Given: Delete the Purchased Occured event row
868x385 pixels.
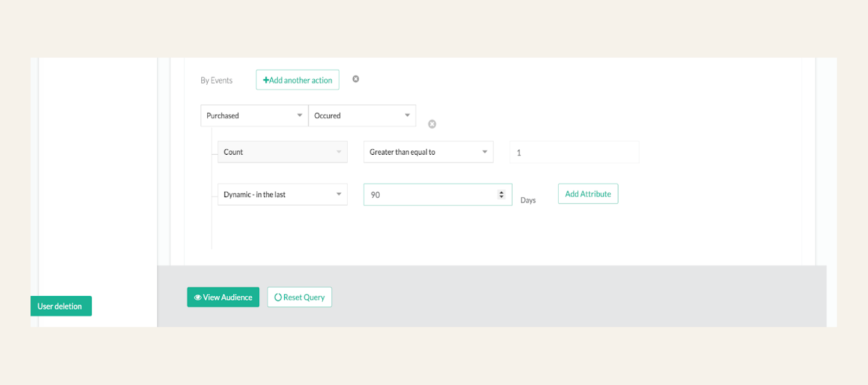Looking at the screenshot, I should click(x=432, y=124).
